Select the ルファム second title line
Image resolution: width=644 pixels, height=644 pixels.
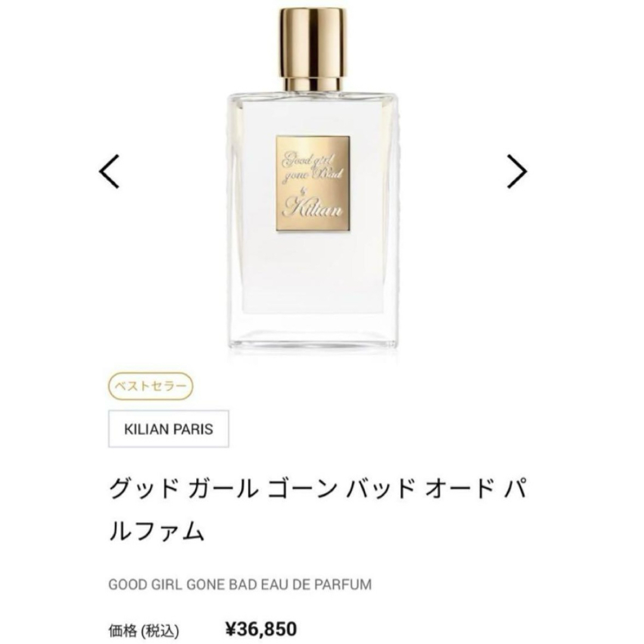click(156, 531)
